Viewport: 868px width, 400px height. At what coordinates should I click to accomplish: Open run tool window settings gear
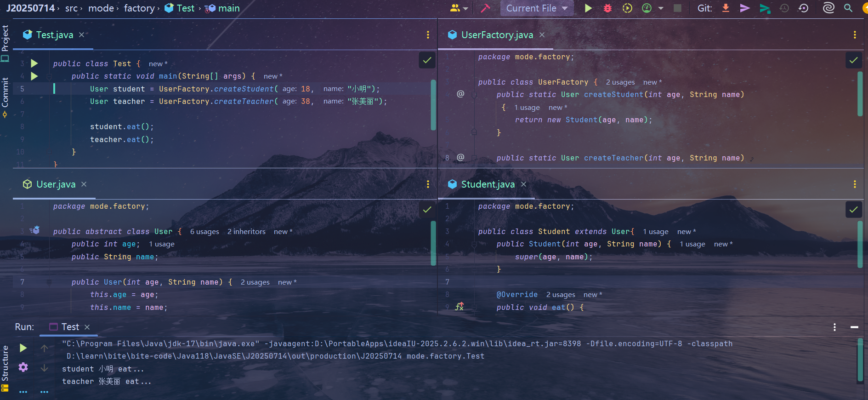[x=23, y=367]
